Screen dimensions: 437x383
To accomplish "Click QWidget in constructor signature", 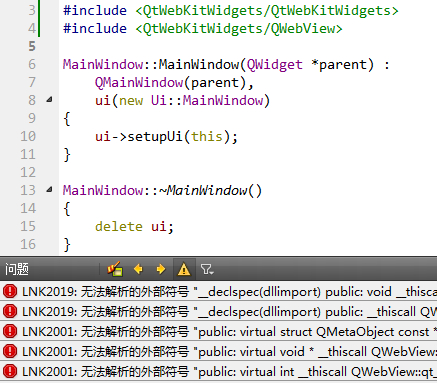I will [x=275, y=65].
